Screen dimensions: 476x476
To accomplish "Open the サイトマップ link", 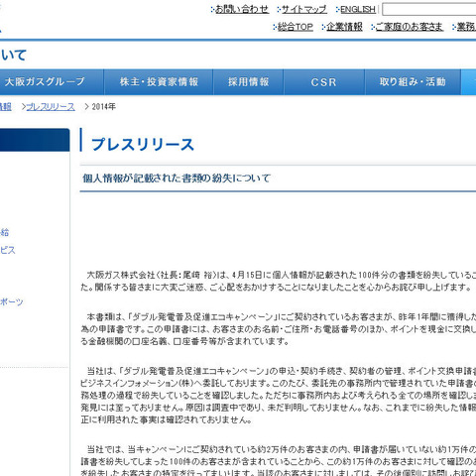I will (304, 9).
